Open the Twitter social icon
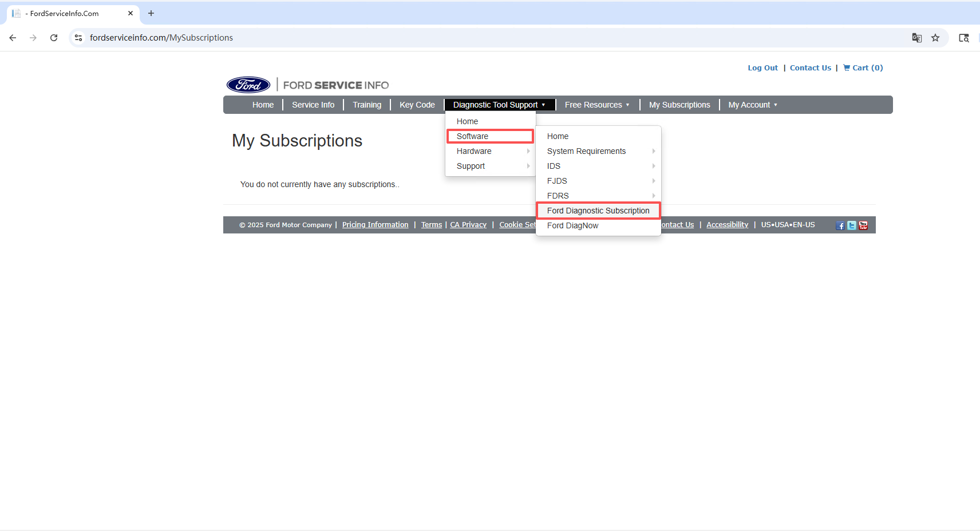This screenshot has height=531, width=980. (852, 225)
